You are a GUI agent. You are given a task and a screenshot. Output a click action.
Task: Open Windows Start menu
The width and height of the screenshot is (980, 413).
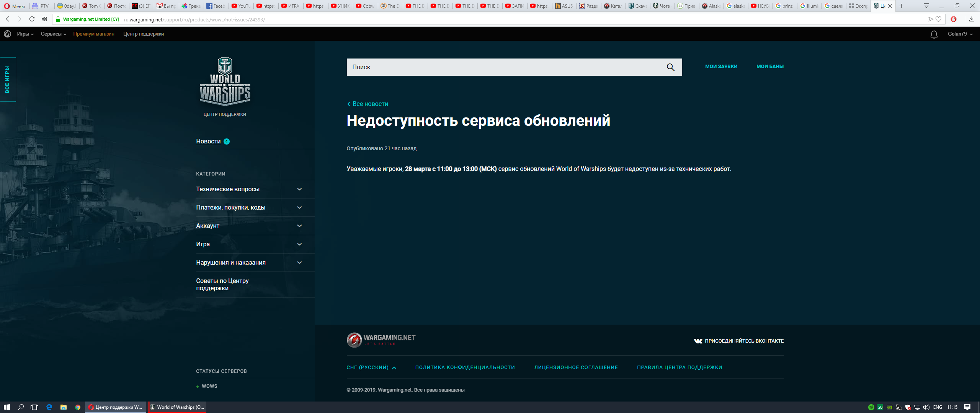tap(7, 407)
